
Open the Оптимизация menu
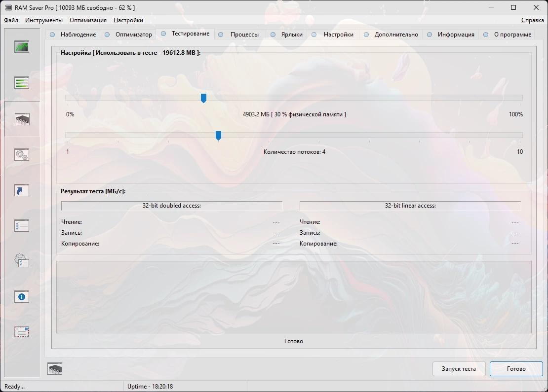(88, 20)
